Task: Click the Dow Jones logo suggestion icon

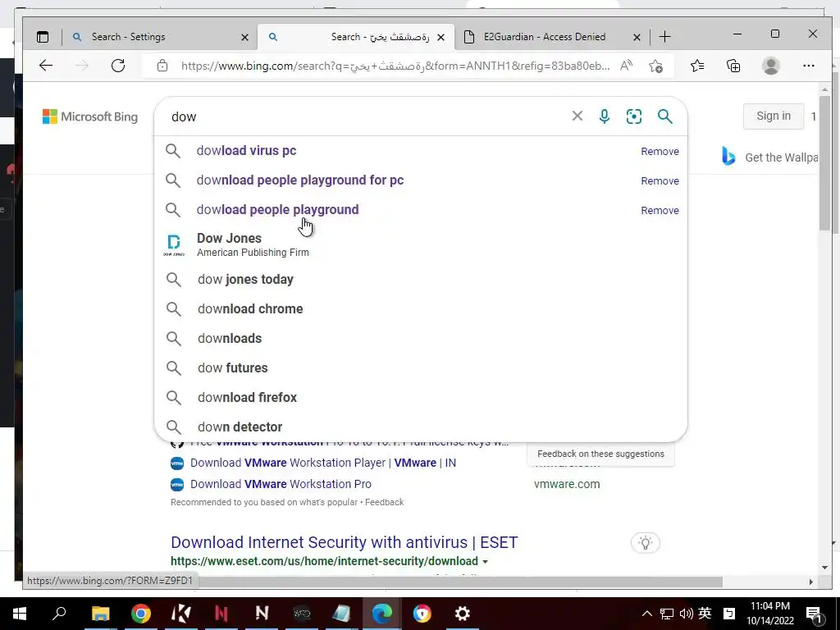Action: pos(174,244)
